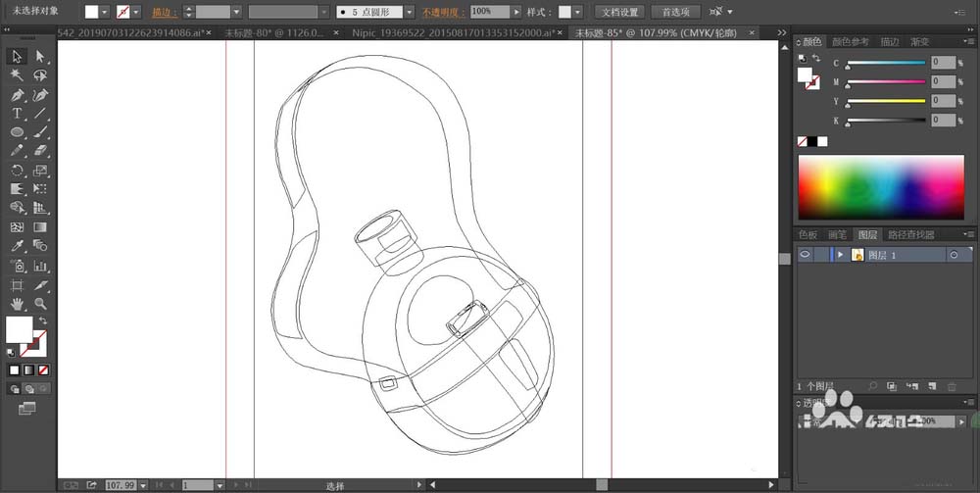Image resolution: width=980 pixels, height=493 pixels.
Task: Click target circle of 图层 1
Action: (x=954, y=255)
